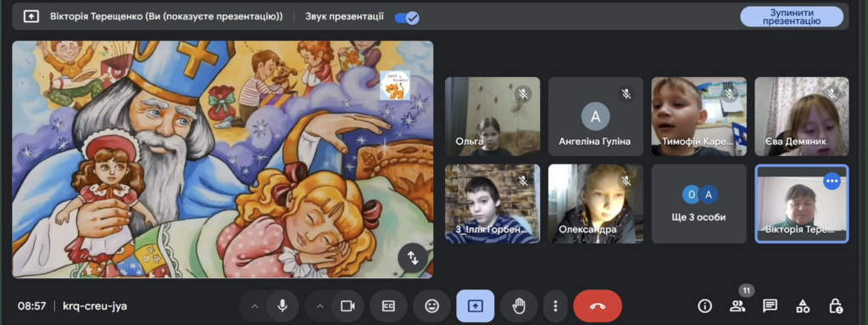Select the Олександра video tile

(x=596, y=204)
